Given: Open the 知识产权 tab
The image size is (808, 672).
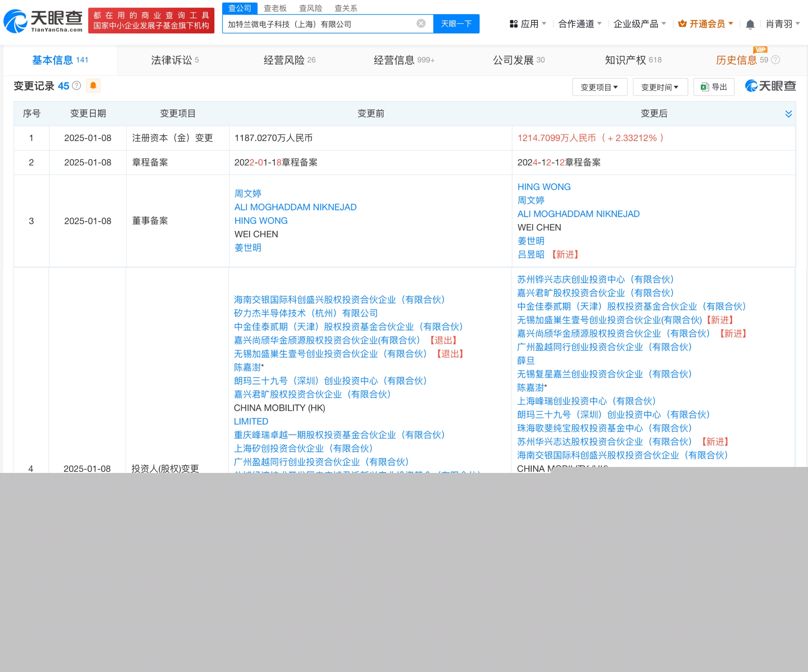Looking at the screenshot, I should click(x=633, y=60).
